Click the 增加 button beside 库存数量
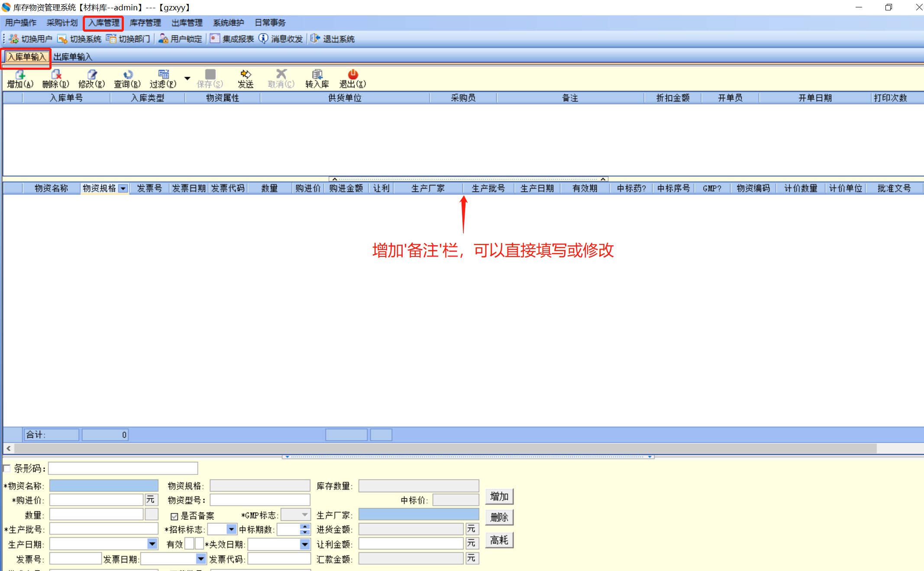Screen dimensions: 924x571 click(x=499, y=496)
